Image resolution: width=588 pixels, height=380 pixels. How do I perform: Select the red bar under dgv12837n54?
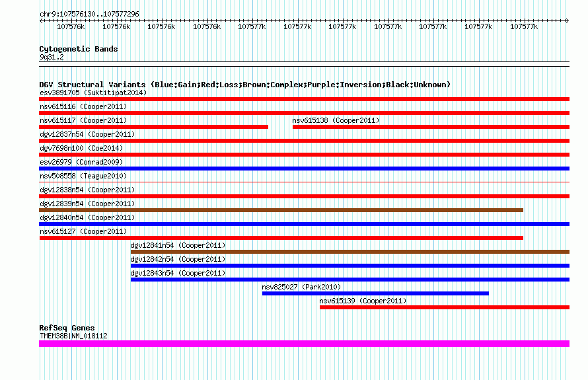[304, 141]
